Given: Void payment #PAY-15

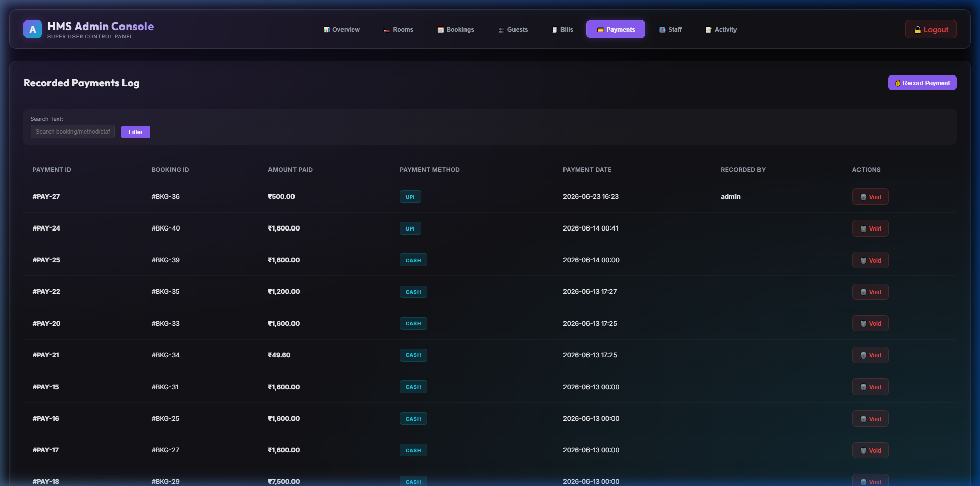Looking at the screenshot, I should 870,387.
